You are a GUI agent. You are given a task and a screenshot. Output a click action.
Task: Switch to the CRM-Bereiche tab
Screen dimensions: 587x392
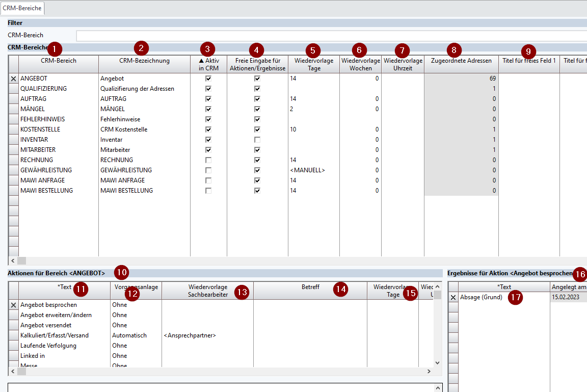[22, 8]
